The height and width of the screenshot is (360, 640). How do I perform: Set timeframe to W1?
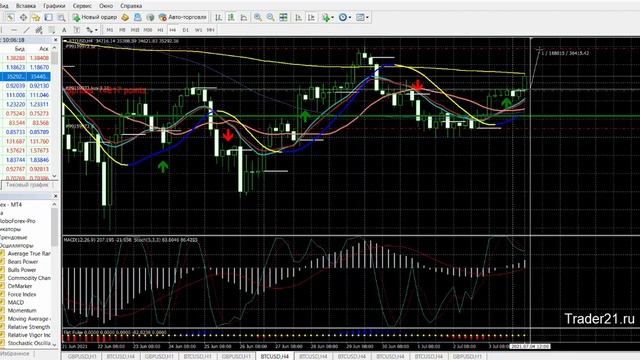point(198,30)
